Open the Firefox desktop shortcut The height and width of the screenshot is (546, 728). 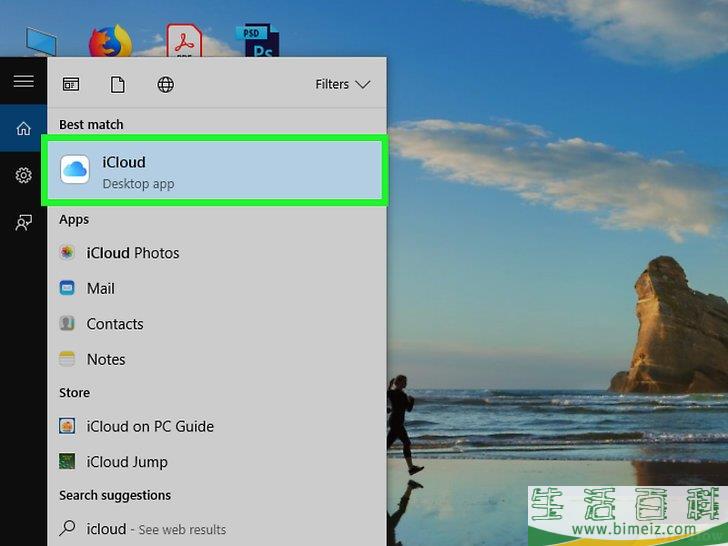(x=110, y=41)
